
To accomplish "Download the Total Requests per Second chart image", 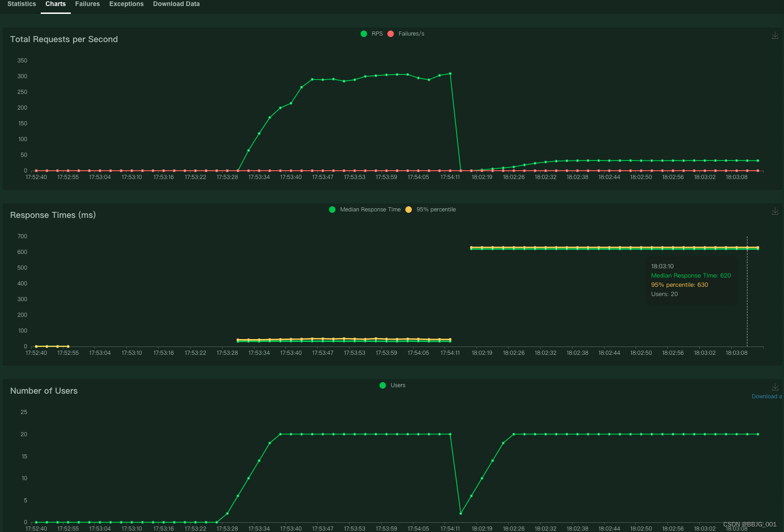I will pos(775,36).
